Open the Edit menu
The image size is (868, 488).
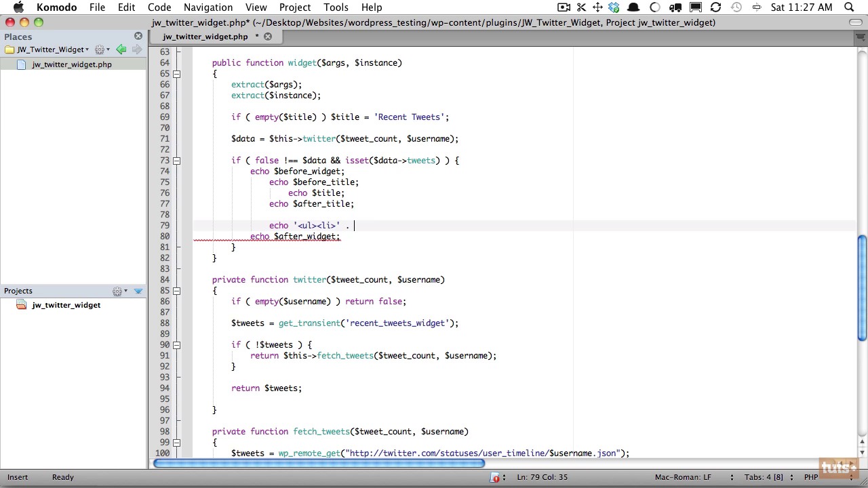[126, 7]
